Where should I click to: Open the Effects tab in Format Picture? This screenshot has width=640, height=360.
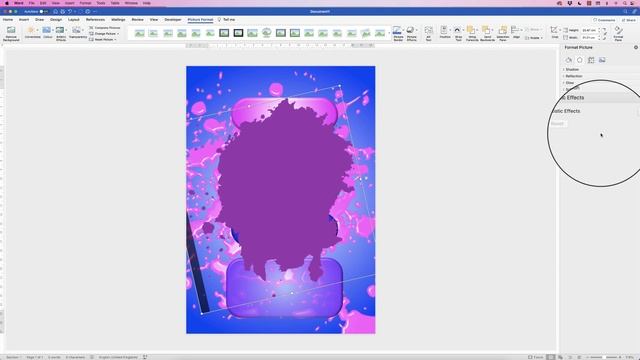coord(580,60)
